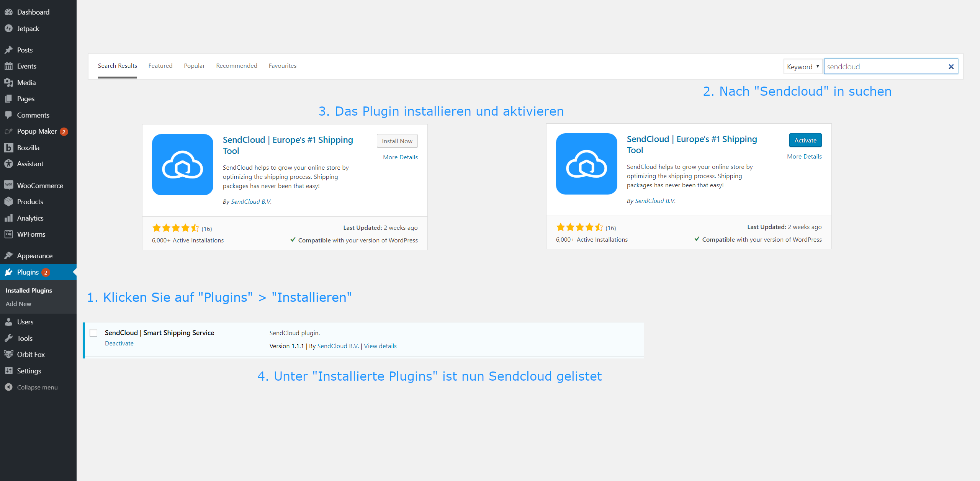Install the SendCloud shipping plugin
This screenshot has width=980, height=481.
tap(397, 141)
